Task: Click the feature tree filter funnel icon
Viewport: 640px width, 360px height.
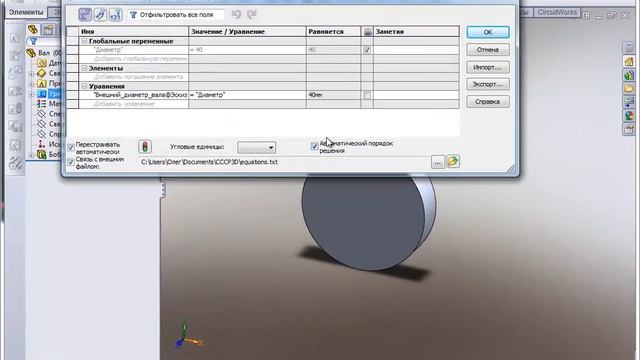Action: pyautogui.click(x=33, y=41)
